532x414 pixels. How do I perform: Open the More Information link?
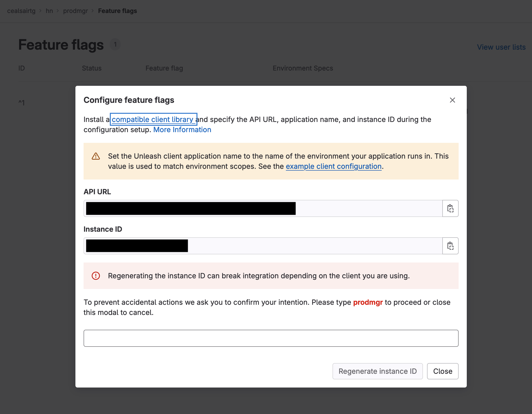(182, 130)
